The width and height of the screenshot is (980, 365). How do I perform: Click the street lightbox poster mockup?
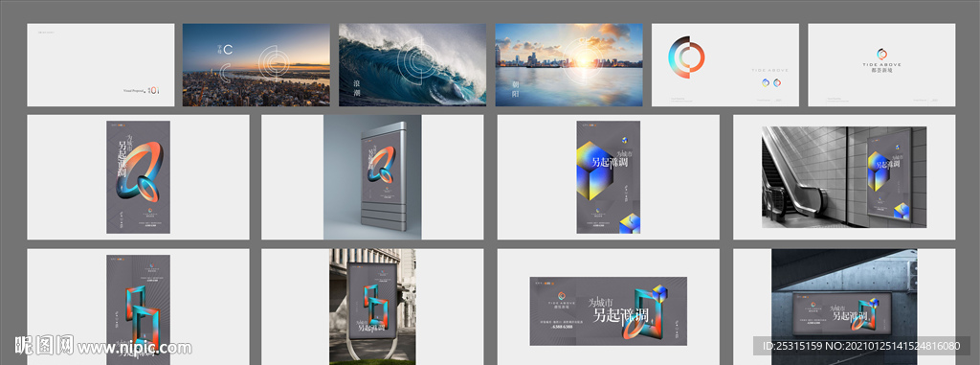point(372,307)
